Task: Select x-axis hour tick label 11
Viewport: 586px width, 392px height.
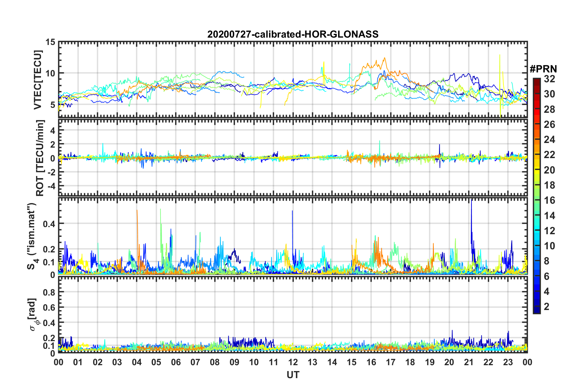Action: coord(273,362)
